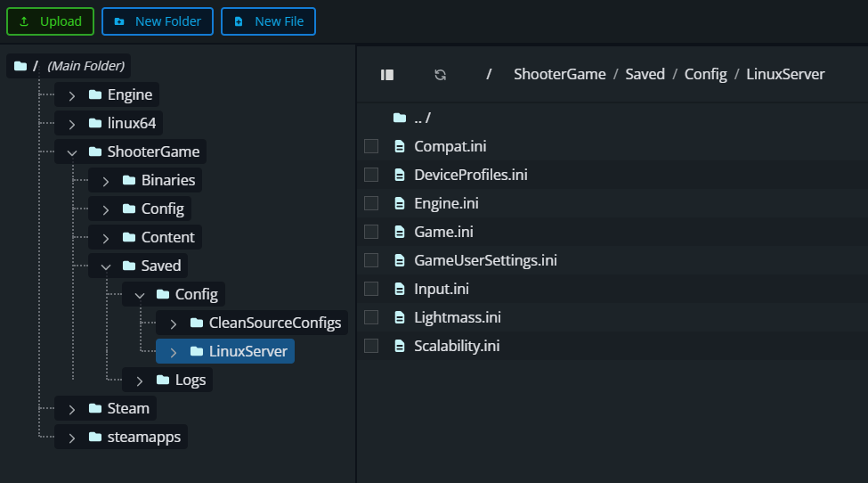The height and width of the screenshot is (483, 868).
Task: Click the sidebar toggle panel icon
Action: pos(387,75)
